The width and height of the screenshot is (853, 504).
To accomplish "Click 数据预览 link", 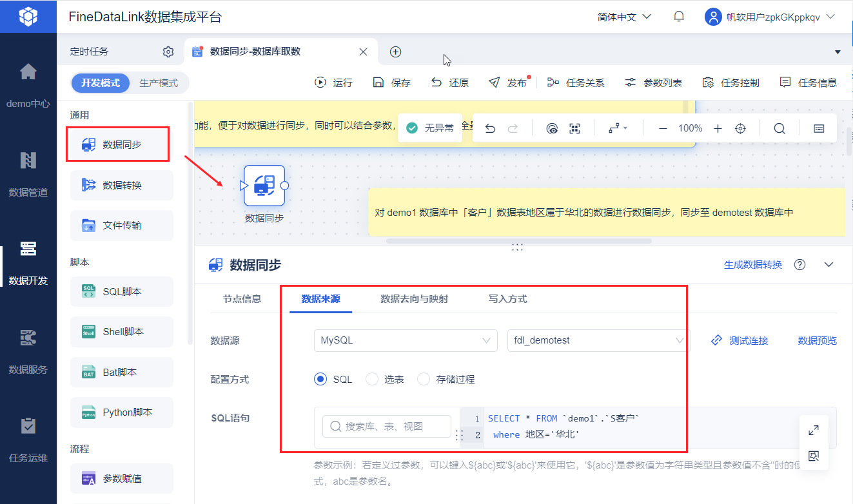I will (817, 340).
